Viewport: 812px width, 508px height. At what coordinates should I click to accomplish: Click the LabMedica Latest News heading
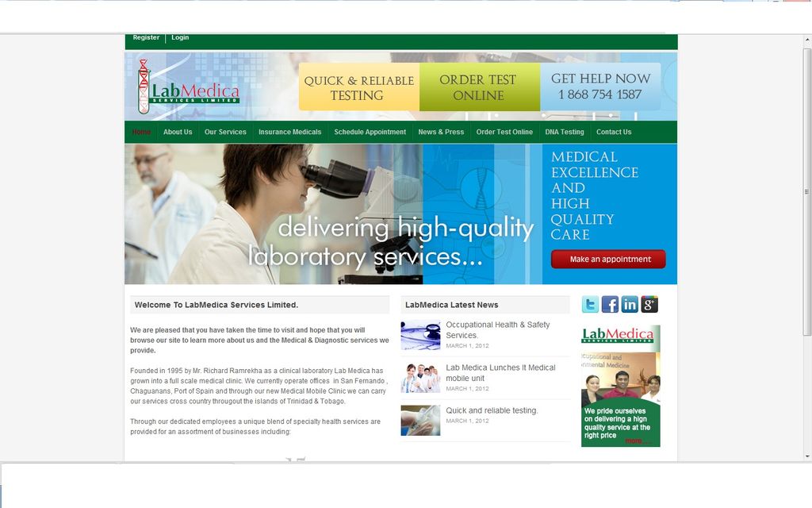pos(451,305)
